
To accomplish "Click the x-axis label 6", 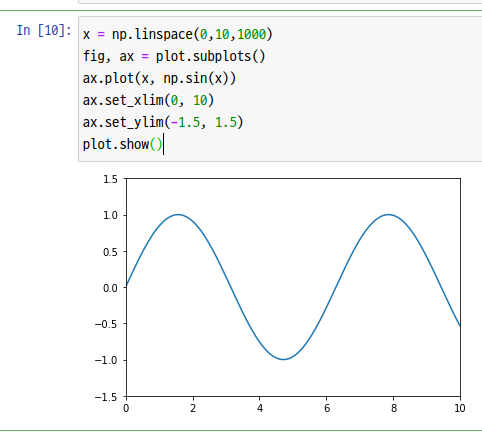I will coord(327,408).
